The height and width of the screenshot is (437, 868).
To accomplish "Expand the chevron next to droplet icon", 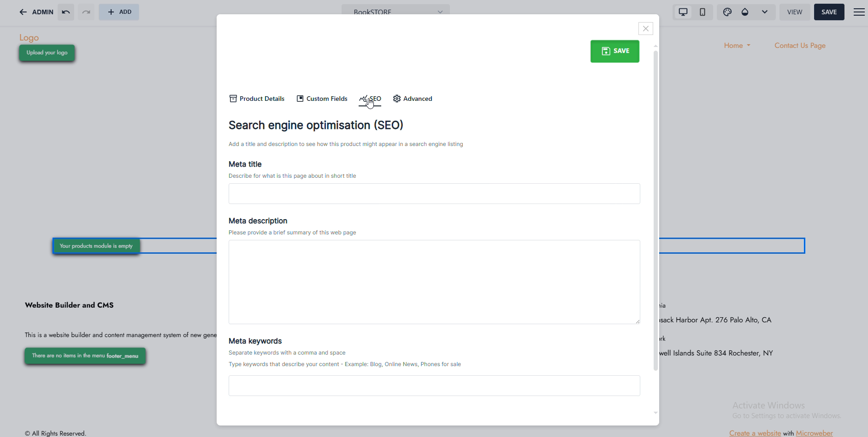I will [765, 12].
